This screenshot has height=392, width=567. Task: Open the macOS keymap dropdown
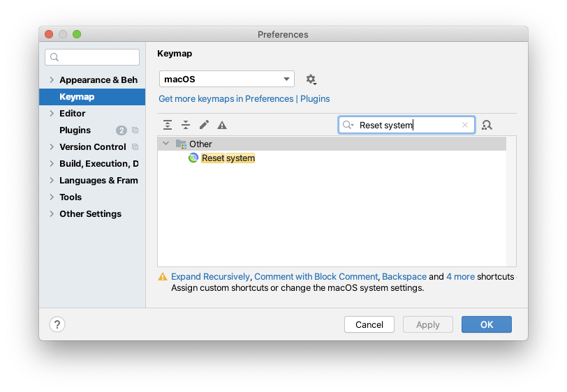click(x=227, y=79)
